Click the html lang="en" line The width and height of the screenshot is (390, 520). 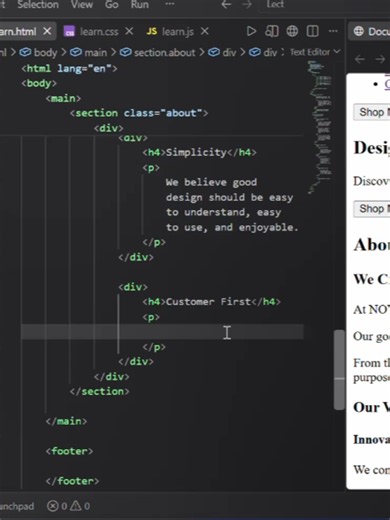(69, 68)
